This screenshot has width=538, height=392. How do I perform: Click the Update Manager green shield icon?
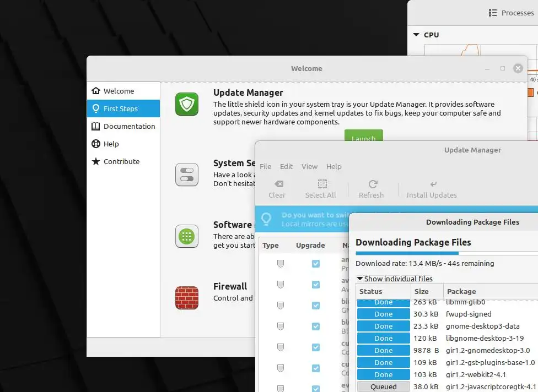click(187, 104)
